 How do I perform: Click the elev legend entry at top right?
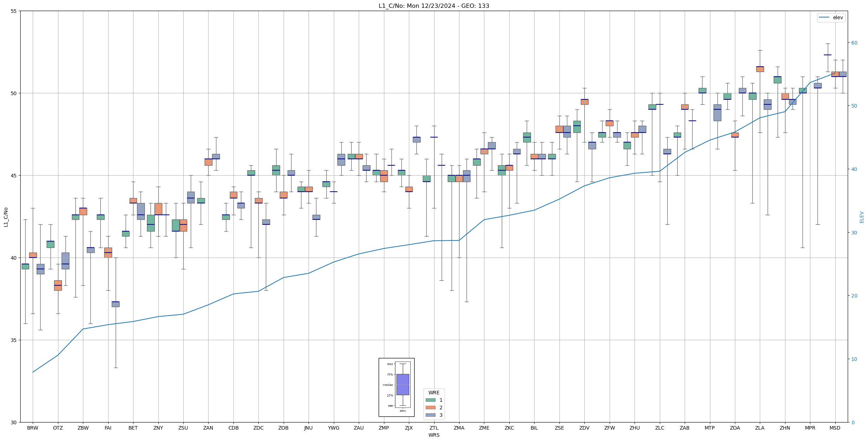click(x=831, y=17)
